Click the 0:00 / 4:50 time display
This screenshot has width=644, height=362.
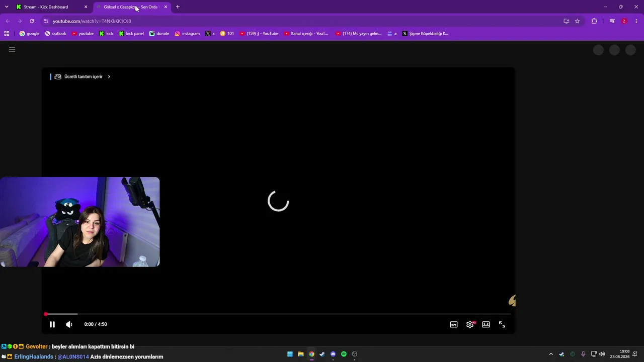tap(96, 324)
